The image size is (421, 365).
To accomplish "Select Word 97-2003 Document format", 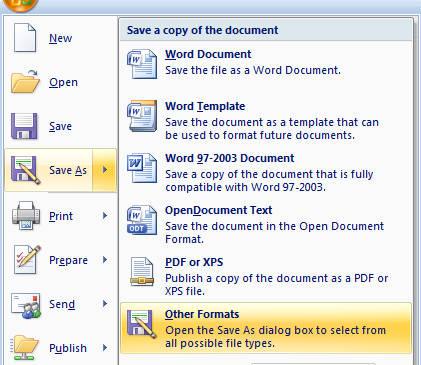I will (x=266, y=173).
